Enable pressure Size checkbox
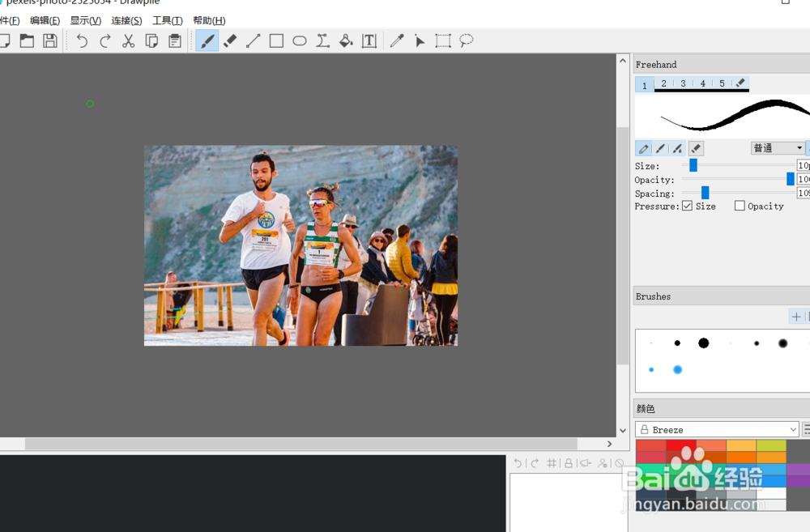 coord(687,206)
